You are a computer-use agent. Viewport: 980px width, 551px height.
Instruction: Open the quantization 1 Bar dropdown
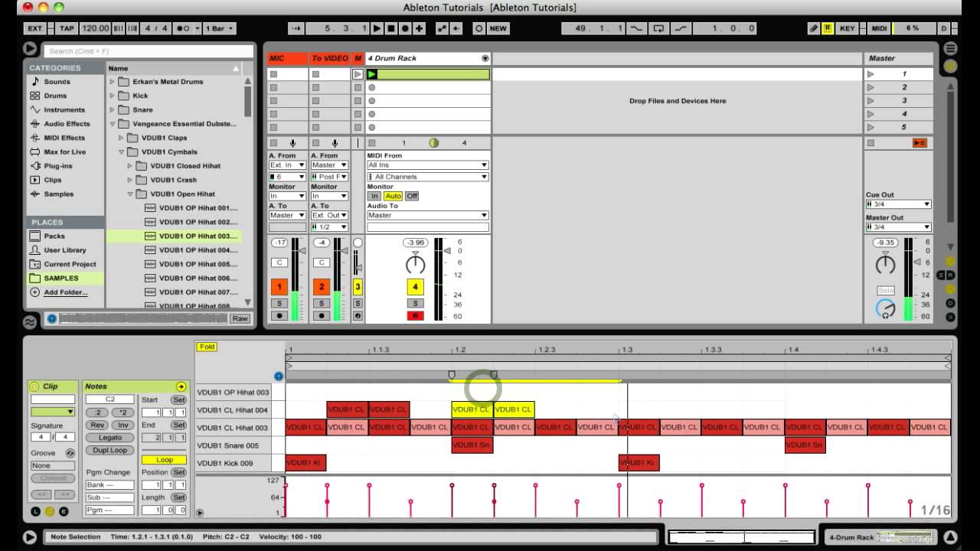pos(219,28)
